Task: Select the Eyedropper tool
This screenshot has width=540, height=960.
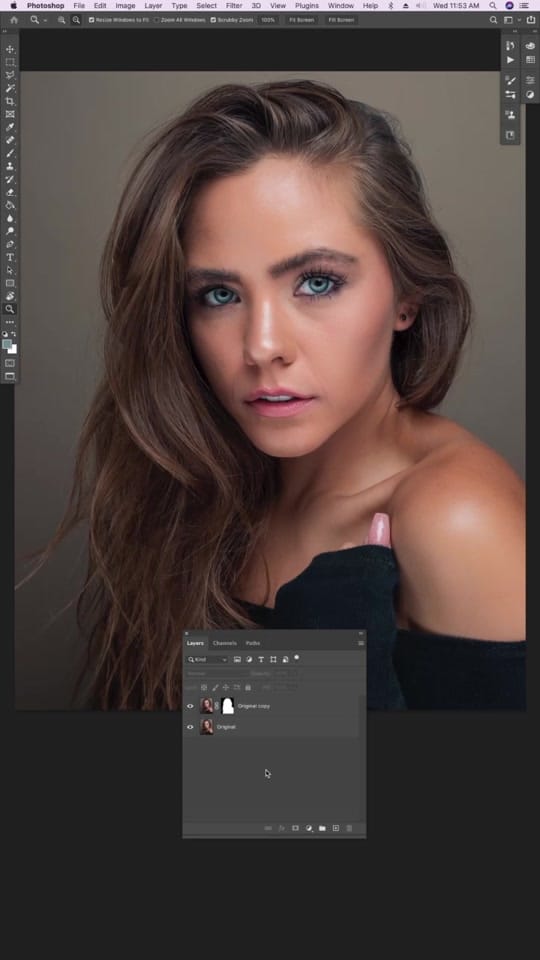Action: (x=10, y=127)
